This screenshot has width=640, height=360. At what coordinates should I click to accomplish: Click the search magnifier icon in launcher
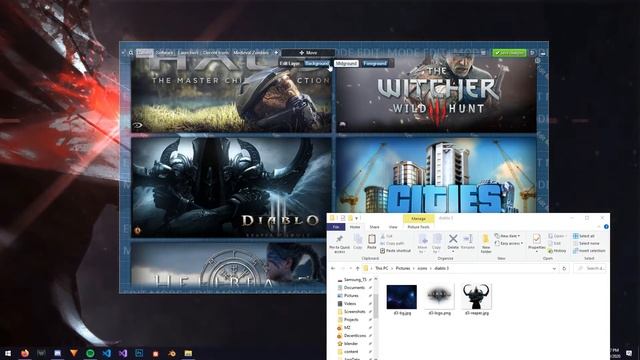pos(131,53)
